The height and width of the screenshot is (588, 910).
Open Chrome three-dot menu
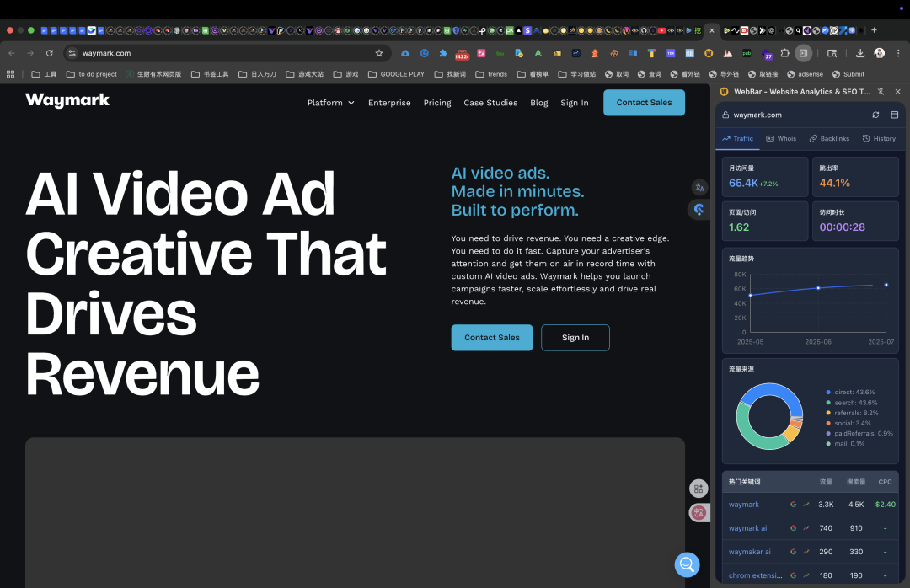coord(898,53)
